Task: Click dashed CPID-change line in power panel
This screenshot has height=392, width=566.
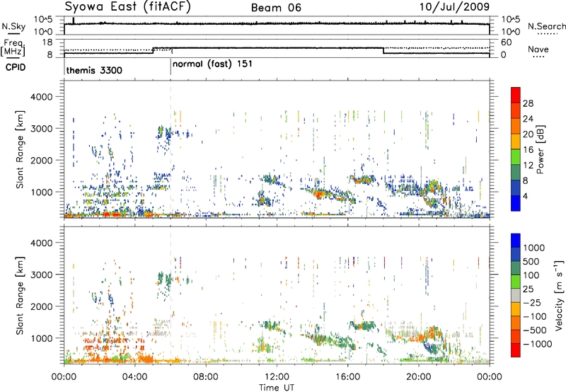Action: pyautogui.click(x=171, y=149)
